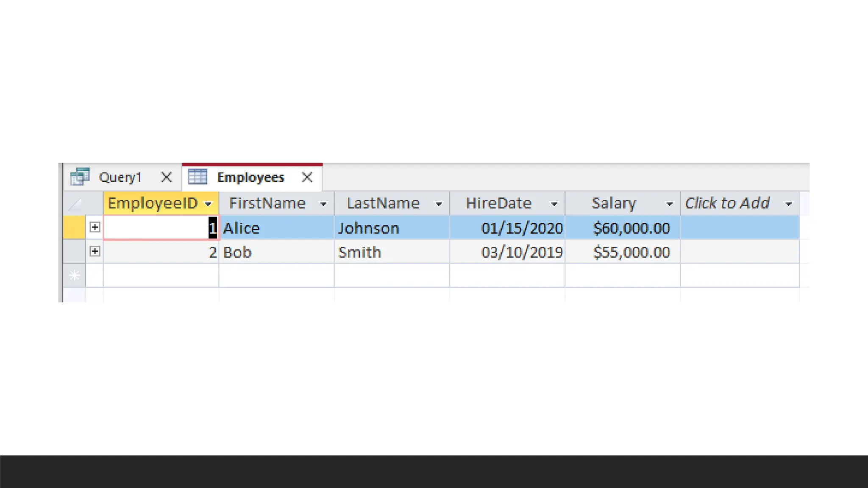Expand subdatasheet for Bob's record
The height and width of the screenshot is (488, 868).
coord(95,252)
